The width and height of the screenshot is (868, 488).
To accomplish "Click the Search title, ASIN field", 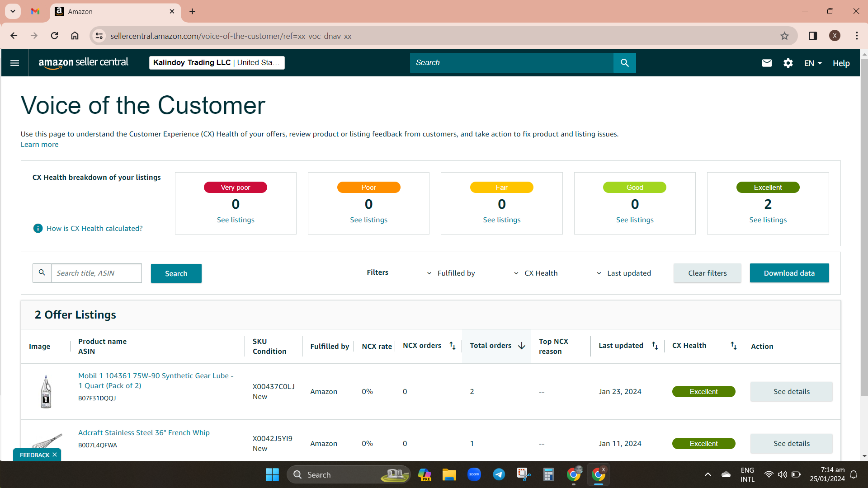I will (x=96, y=273).
